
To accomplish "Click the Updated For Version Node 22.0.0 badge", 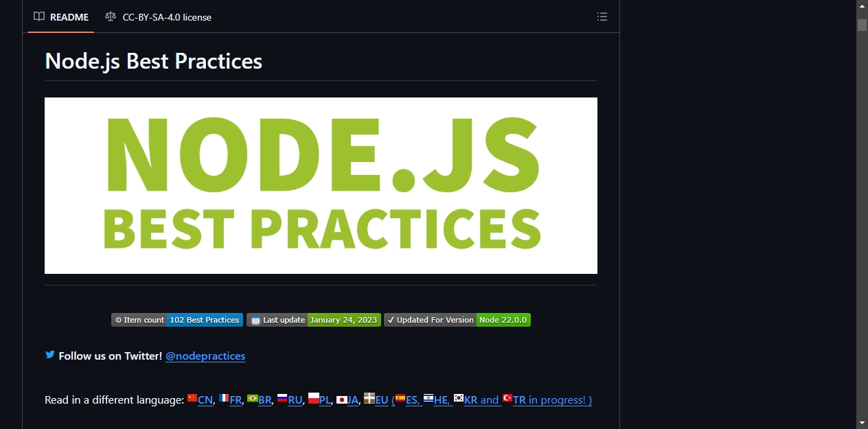I will pos(457,320).
